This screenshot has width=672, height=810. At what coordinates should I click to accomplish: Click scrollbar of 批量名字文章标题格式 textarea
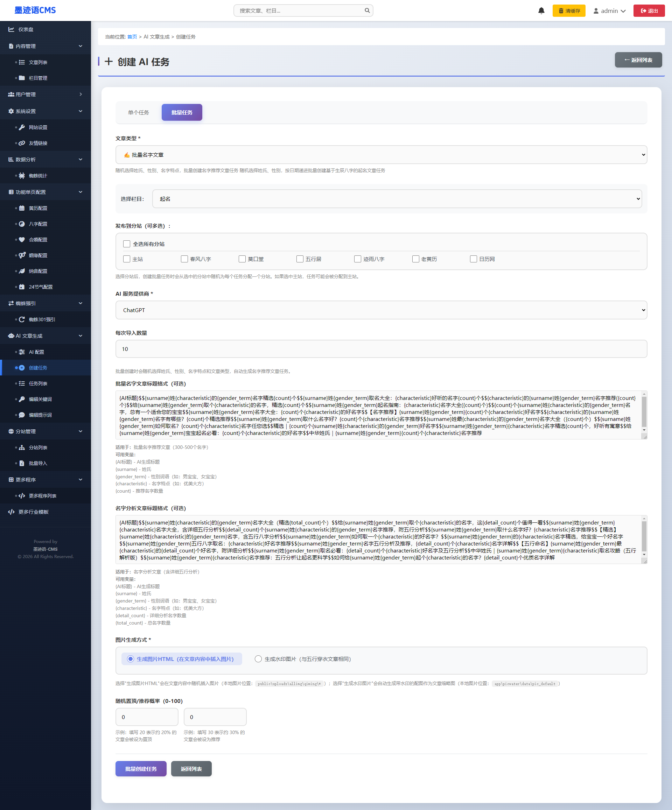[644, 411]
